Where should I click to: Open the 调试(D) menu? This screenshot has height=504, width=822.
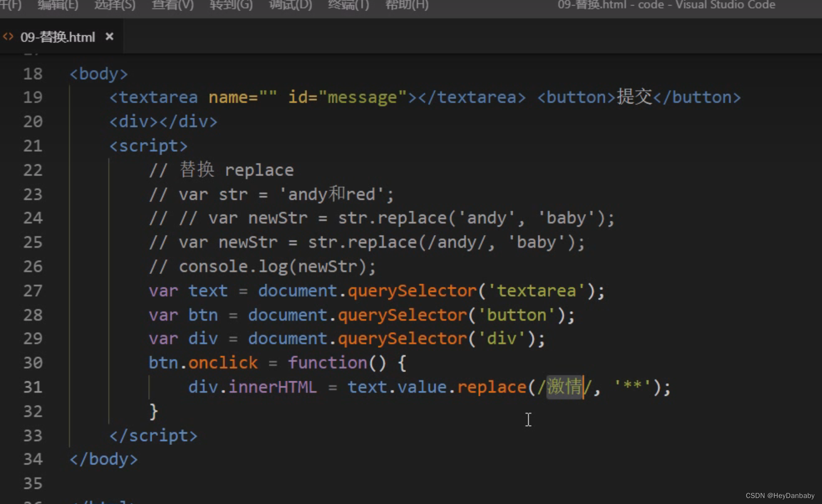pyautogui.click(x=290, y=5)
